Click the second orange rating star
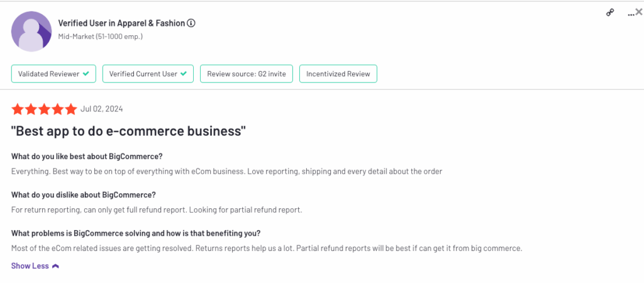The width and height of the screenshot is (644, 283). (31, 109)
